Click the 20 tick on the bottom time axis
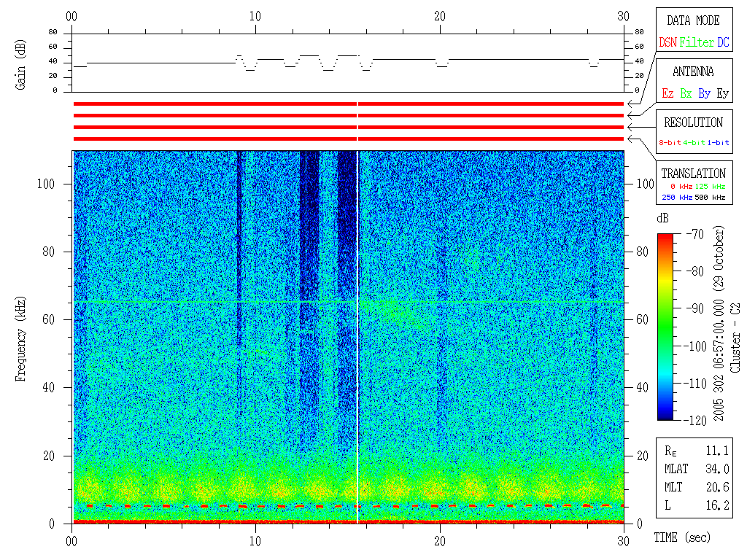747x560 pixels. [x=440, y=541]
